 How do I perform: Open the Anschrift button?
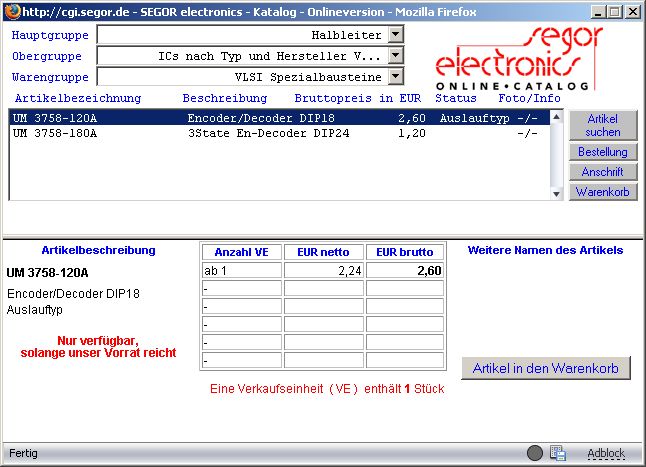(x=603, y=172)
